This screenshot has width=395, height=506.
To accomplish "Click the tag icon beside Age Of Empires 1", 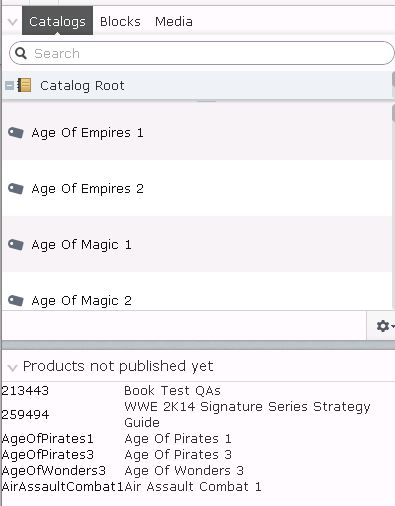I will point(16,133).
